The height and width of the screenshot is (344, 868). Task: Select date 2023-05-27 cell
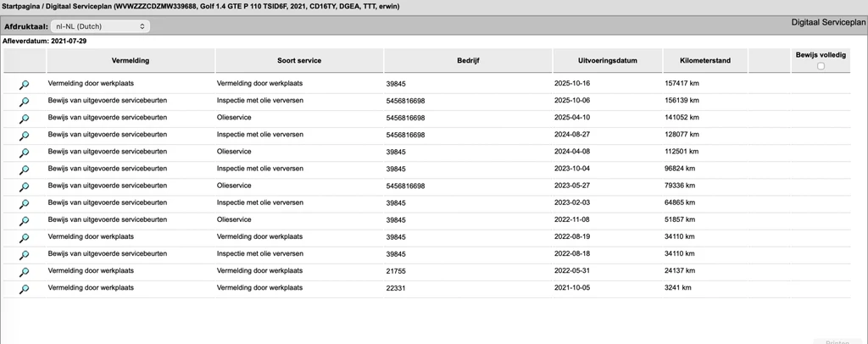(572, 186)
